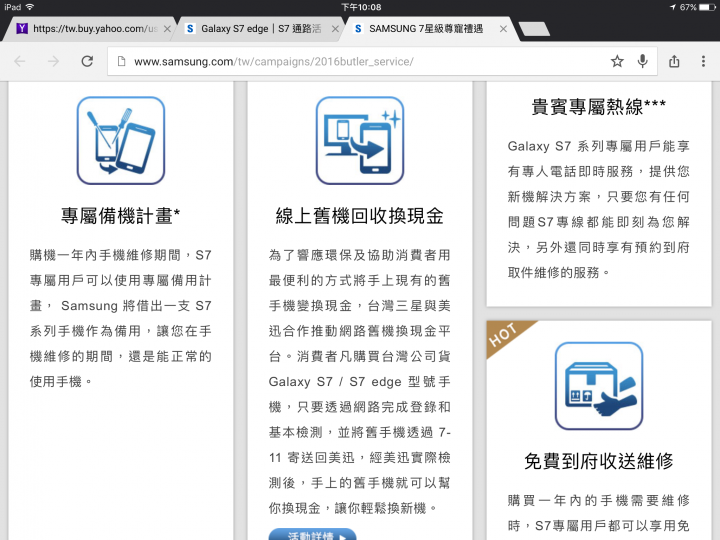Screen dimensions: 720x540
Task: Tap the location arrow status icon
Action: (x=673, y=7)
